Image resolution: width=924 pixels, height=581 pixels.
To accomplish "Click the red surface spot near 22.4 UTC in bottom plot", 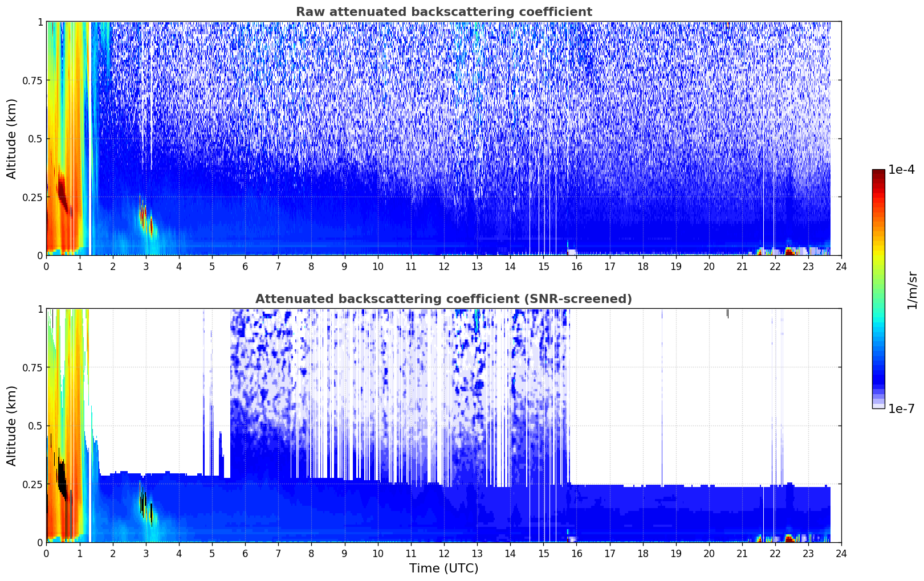I will click(x=789, y=537).
